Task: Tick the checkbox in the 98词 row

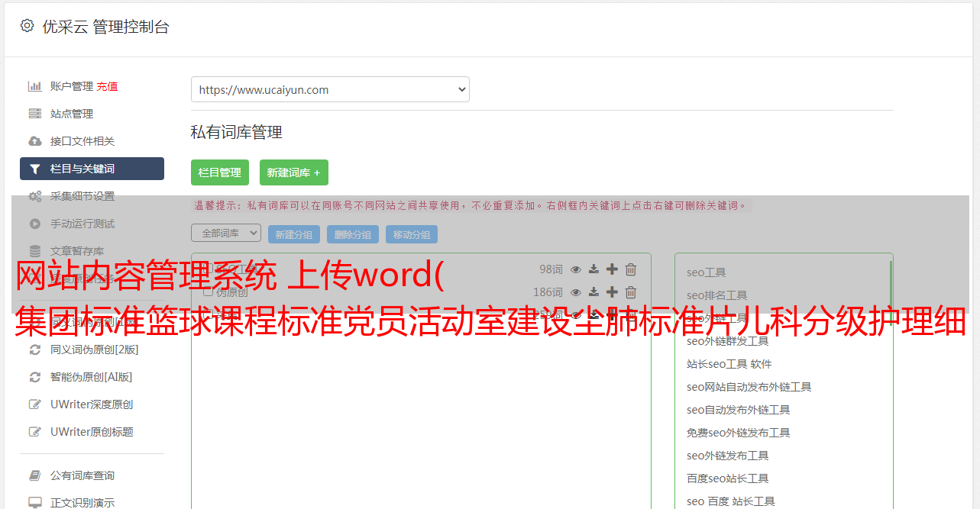Action: coord(208,269)
